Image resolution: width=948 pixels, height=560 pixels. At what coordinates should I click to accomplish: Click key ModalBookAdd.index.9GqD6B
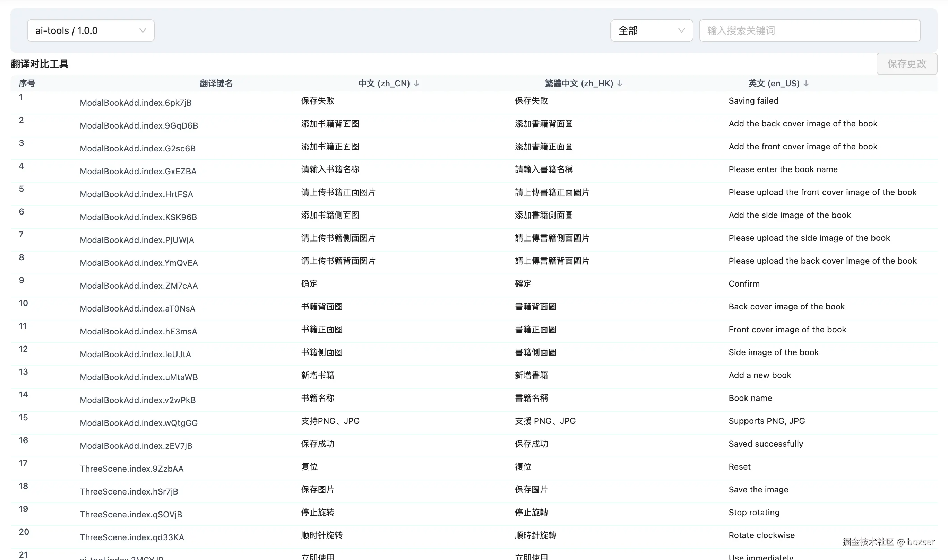pyautogui.click(x=139, y=126)
